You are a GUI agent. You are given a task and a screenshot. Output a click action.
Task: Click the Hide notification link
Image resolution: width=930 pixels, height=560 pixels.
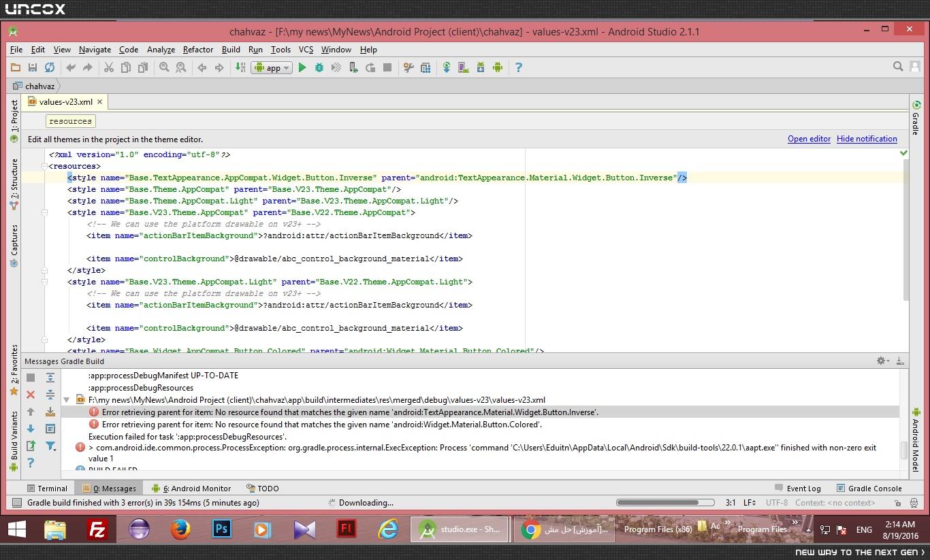tap(867, 139)
